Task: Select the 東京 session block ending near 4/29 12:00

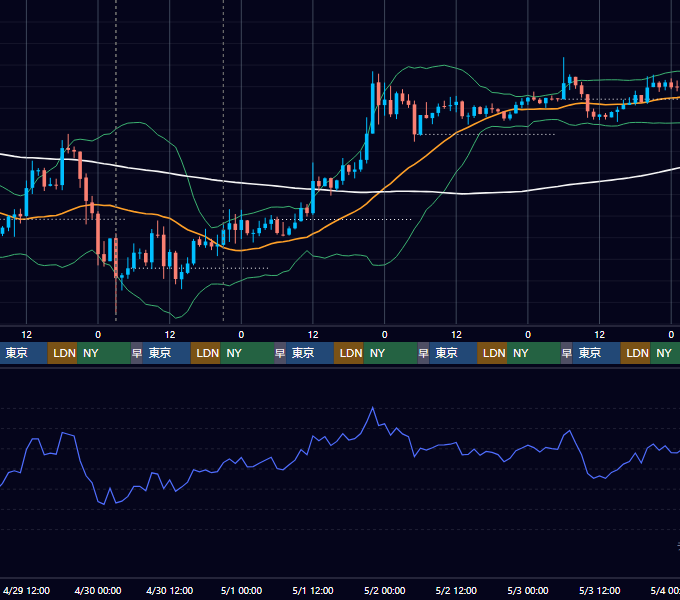Action: tap(24, 353)
